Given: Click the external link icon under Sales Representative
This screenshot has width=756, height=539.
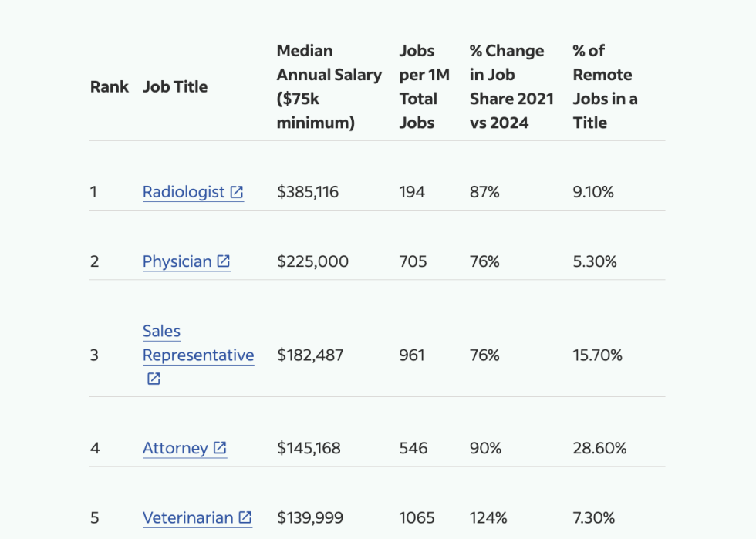Looking at the screenshot, I should click(x=152, y=379).
